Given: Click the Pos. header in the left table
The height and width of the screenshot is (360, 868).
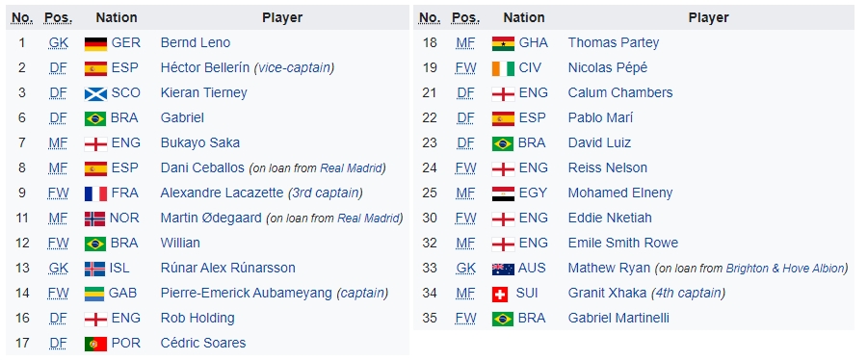Looking at the screenshot, I should tap(58, 17).
